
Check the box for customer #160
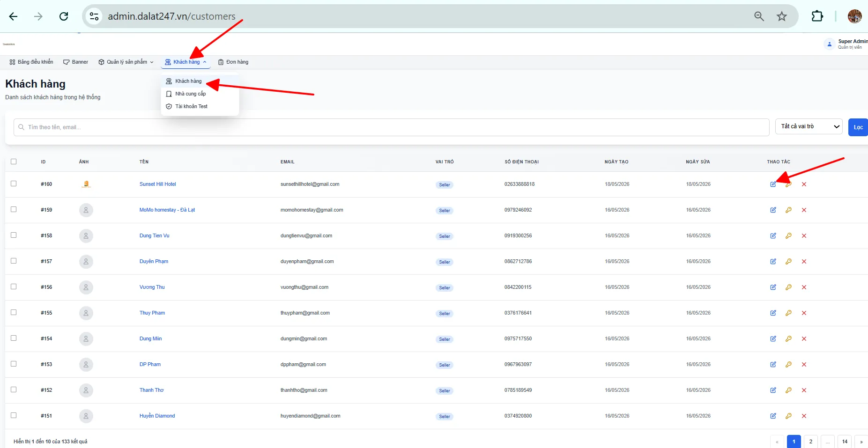pyautogui.click(x=14, y=184)
